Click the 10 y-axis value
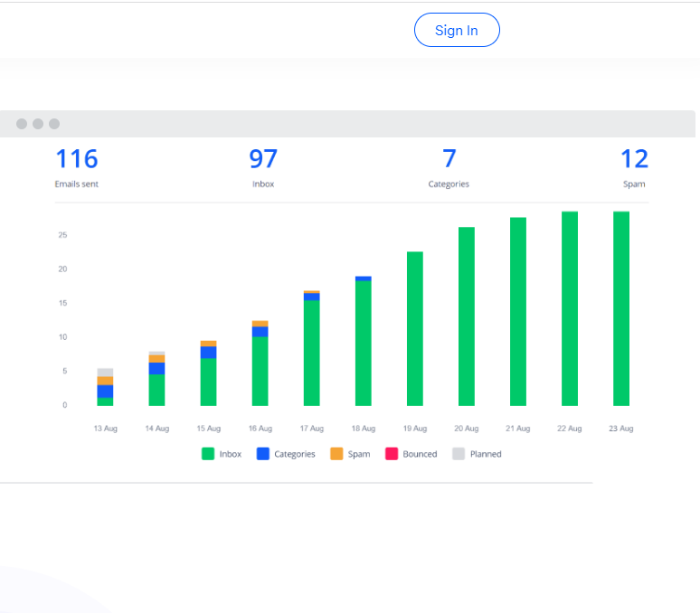 [62, 337]
